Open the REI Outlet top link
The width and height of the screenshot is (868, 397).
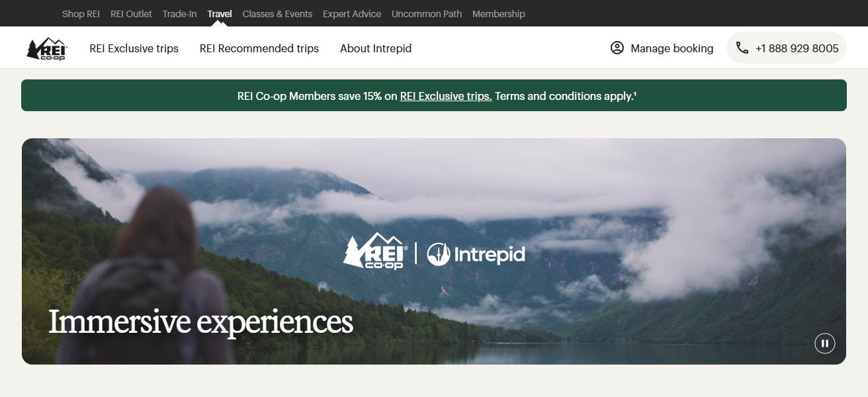[131, 14]
